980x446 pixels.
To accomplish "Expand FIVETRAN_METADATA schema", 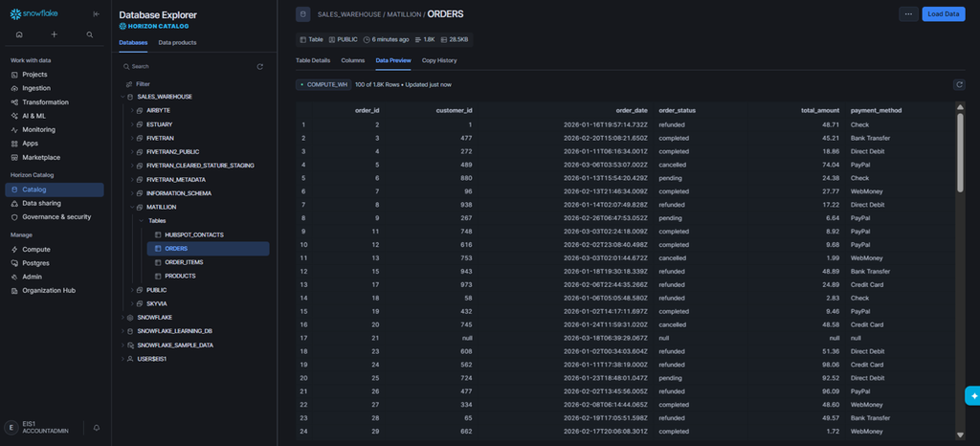I will (132, 179).
